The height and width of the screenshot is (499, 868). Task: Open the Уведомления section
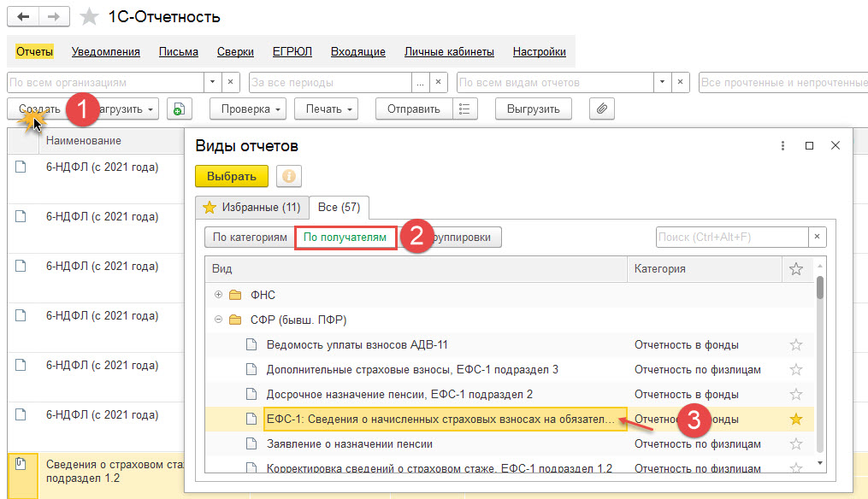click(106, 51)
